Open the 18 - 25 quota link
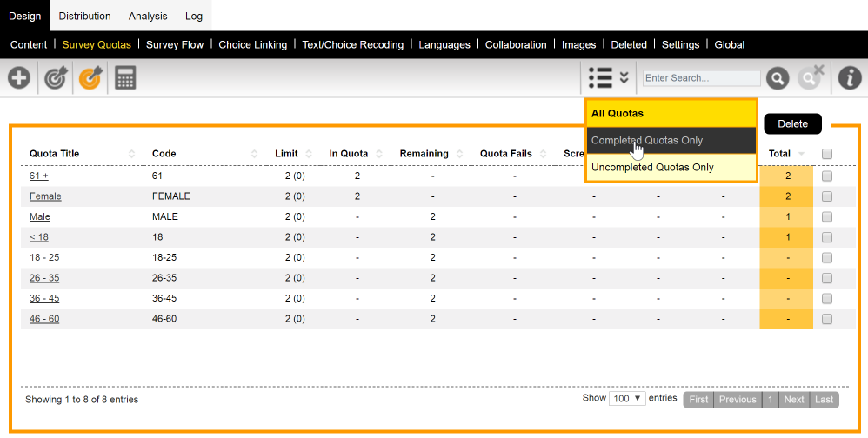The height and width of the screenshot is (438, 868). coord(44,258)
